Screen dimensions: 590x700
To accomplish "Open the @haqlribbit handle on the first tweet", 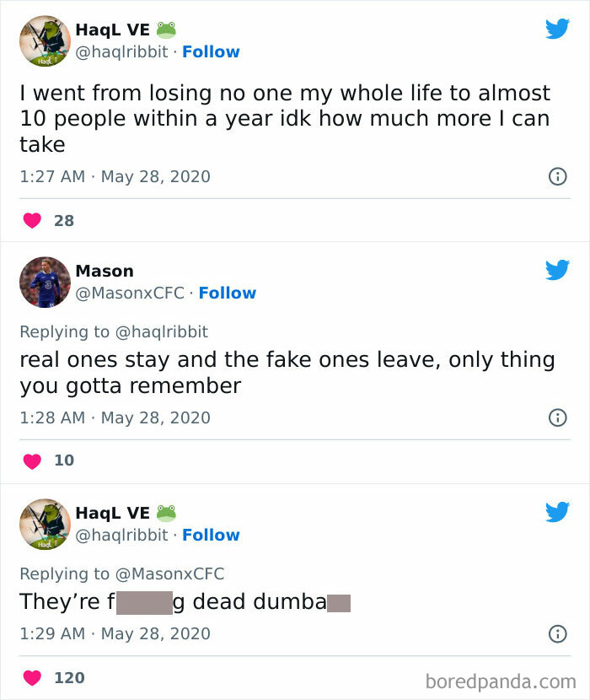I will point(125,51).
